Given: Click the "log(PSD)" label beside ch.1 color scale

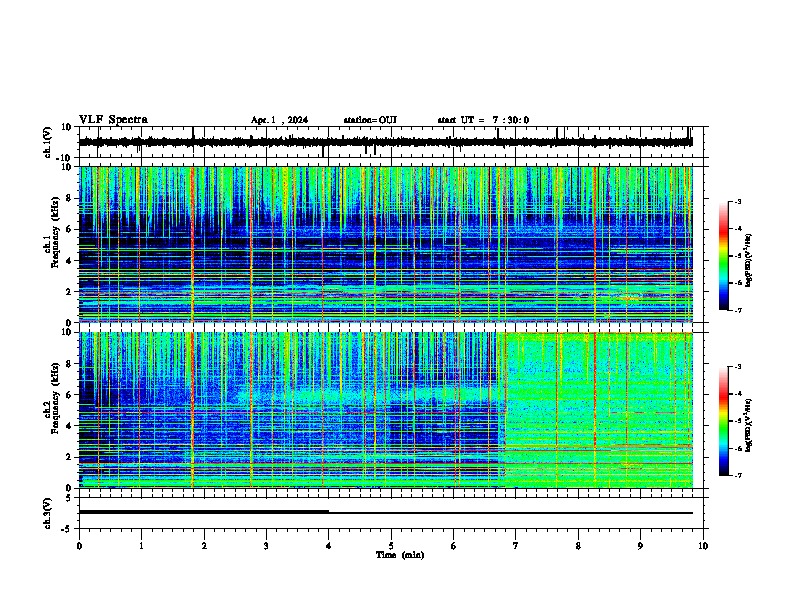Looking at the screenshot, I should pyautogui.click(x=749, y=261).
